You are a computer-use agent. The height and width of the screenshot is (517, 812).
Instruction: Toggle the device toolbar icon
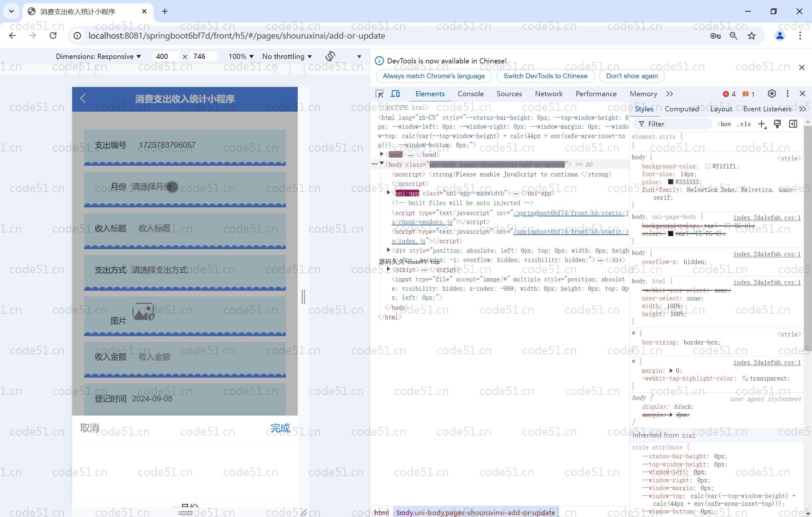395,94
